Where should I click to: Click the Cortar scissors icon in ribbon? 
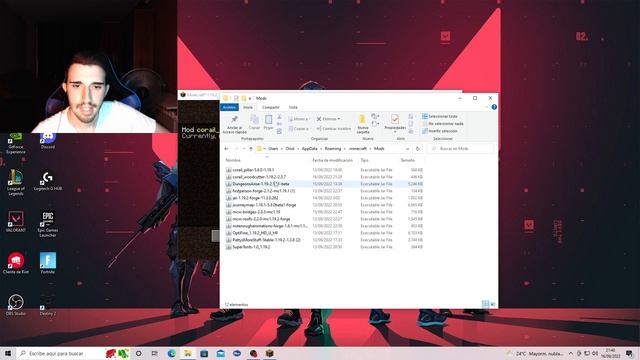[x=279, y=117]
